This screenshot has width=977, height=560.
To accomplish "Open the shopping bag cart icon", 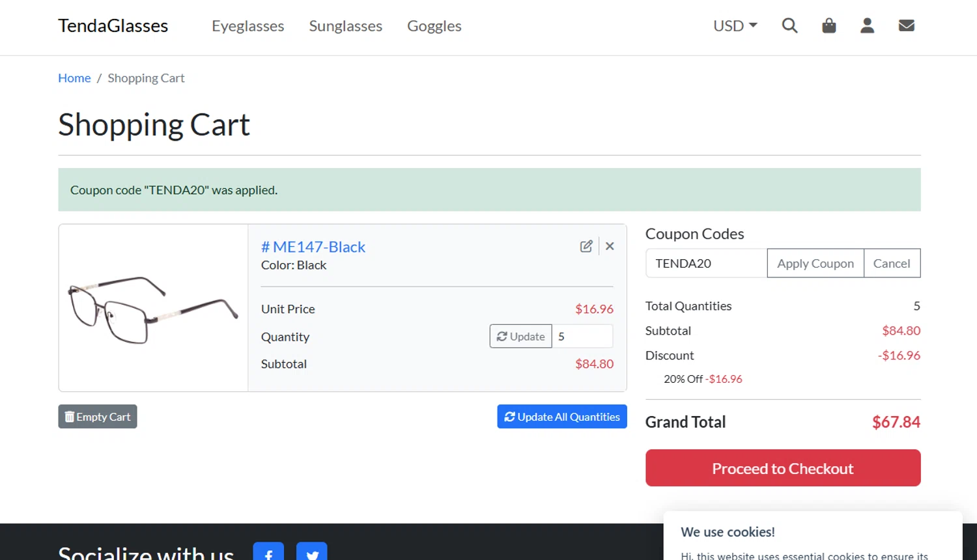I will (828, 25).
